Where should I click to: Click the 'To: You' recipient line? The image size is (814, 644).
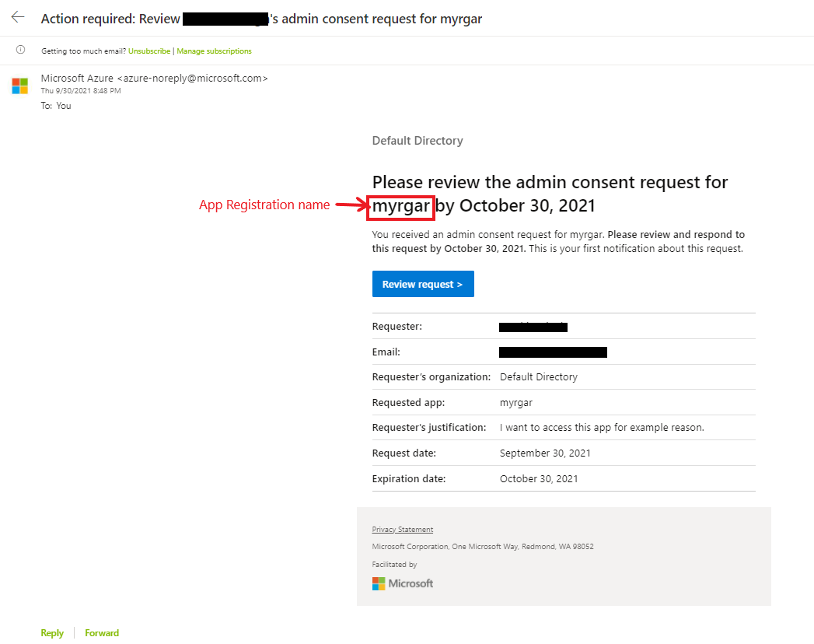[x=56, y=106]
